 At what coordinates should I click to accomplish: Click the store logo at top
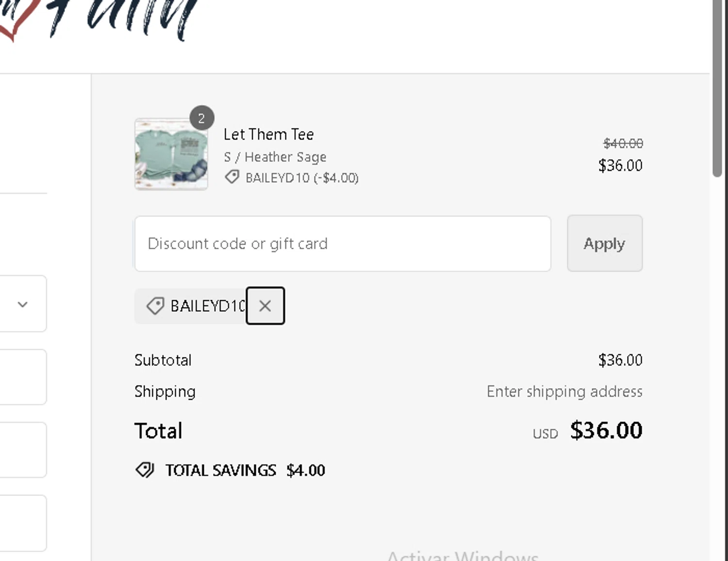click(97, 19)
